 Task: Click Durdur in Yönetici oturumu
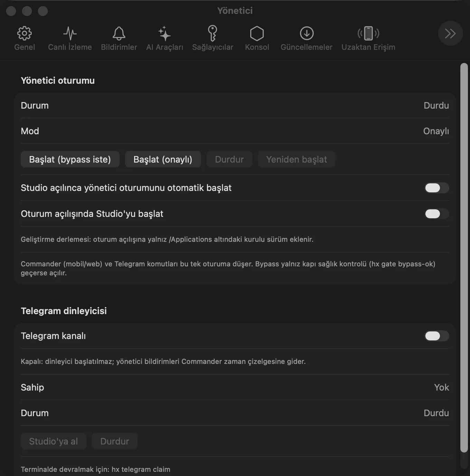pos(229,159)
